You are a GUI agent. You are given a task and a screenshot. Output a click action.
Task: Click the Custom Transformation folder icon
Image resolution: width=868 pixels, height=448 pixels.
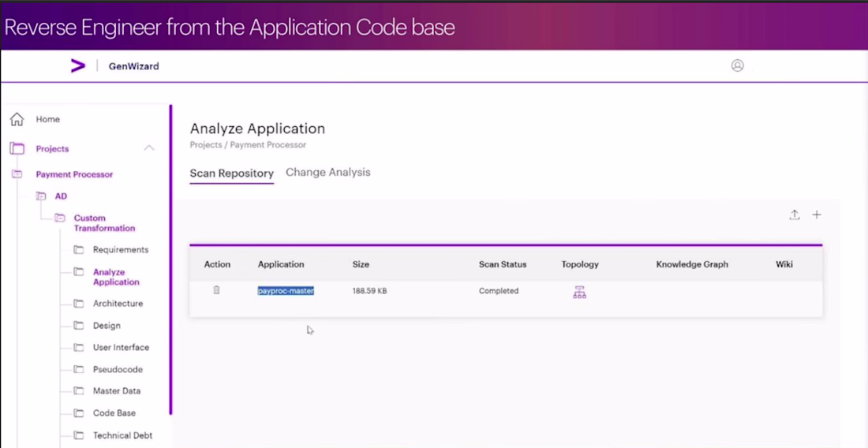point(60,218)
